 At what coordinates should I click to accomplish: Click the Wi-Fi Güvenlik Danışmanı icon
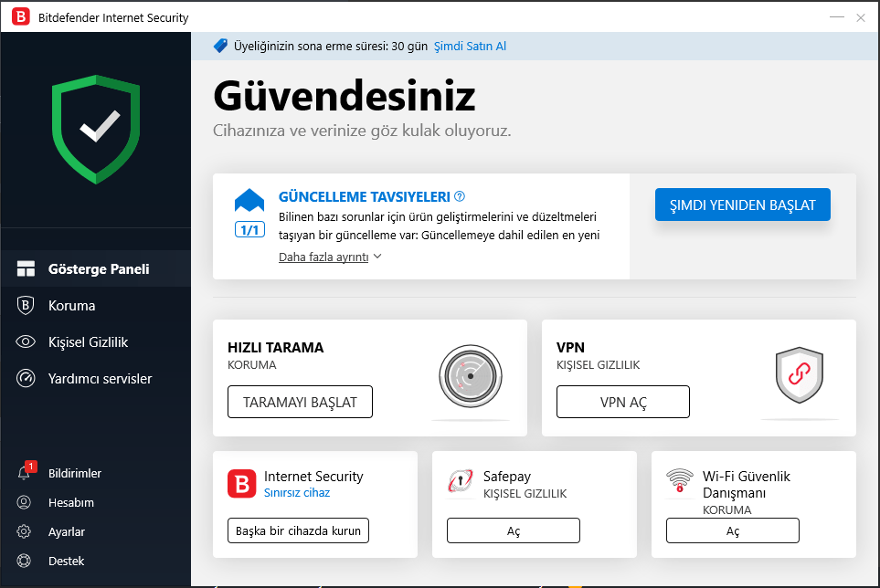tap(680, 481)
